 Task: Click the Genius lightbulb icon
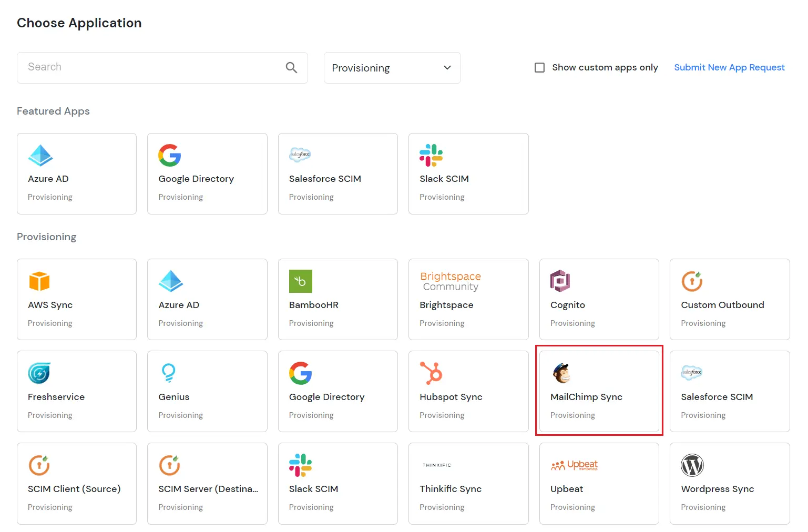tap(168, 373)
